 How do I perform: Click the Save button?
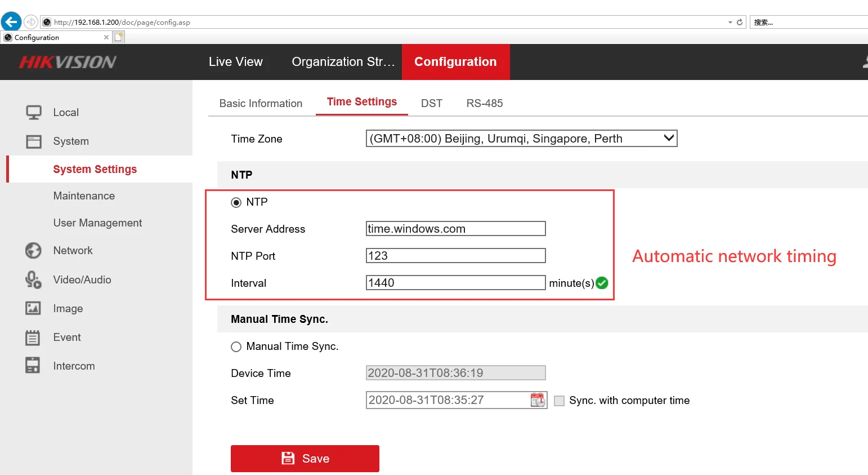coord(305,459)
